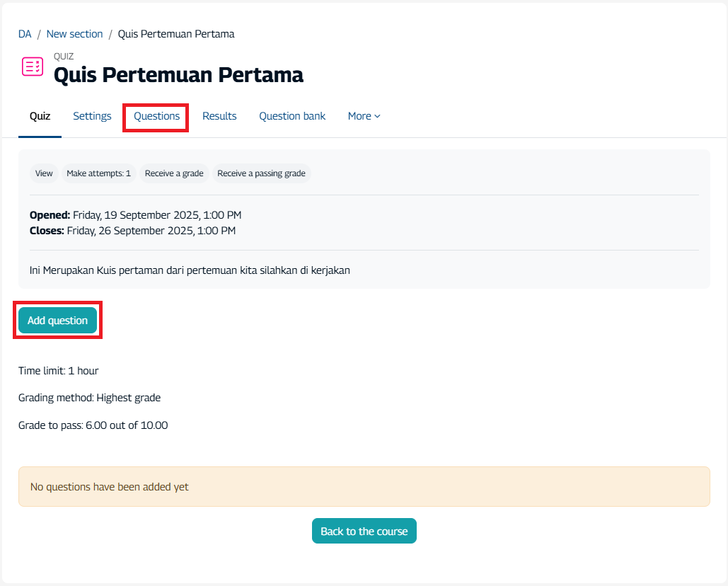Viewport: 728px width, 586px height.
Task: Click the DA breadcrumb link
Action: [x=24, y=33]
